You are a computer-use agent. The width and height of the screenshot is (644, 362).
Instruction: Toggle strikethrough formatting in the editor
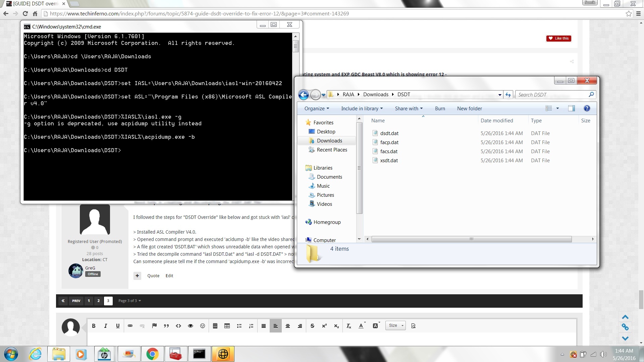[312, 326]
